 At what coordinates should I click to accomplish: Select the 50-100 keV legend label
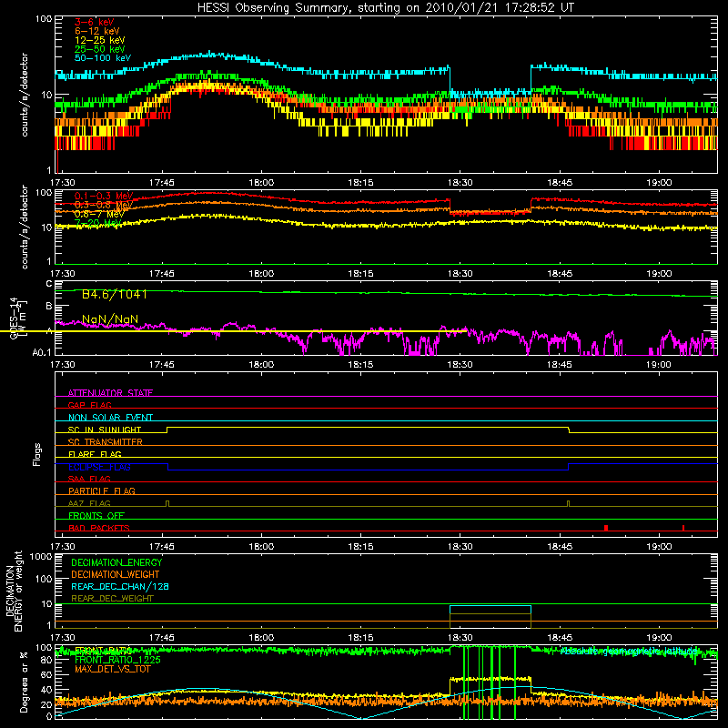103,58
